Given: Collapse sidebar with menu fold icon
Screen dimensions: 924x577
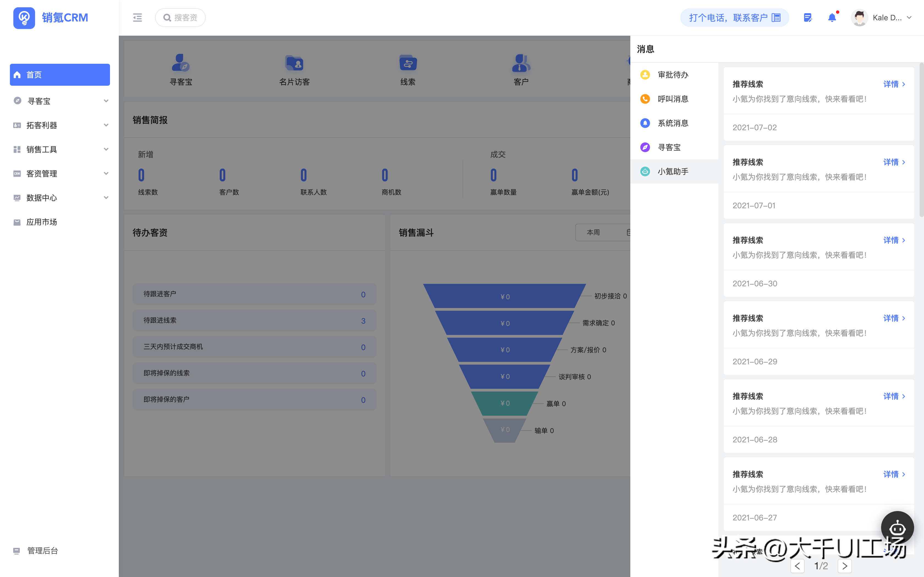Looking at the screenshot, I should click(x=137, y=18).
